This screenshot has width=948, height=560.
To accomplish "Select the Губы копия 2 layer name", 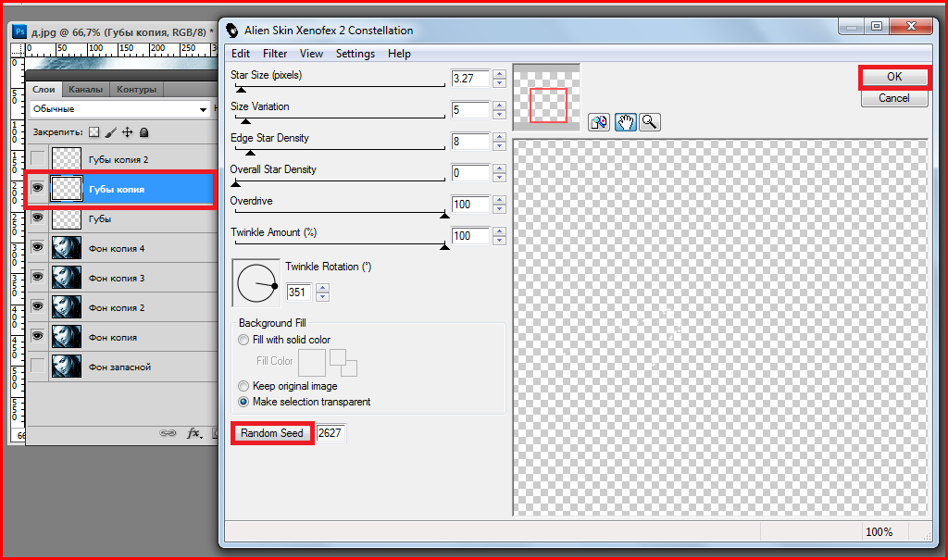I will 118,159.
